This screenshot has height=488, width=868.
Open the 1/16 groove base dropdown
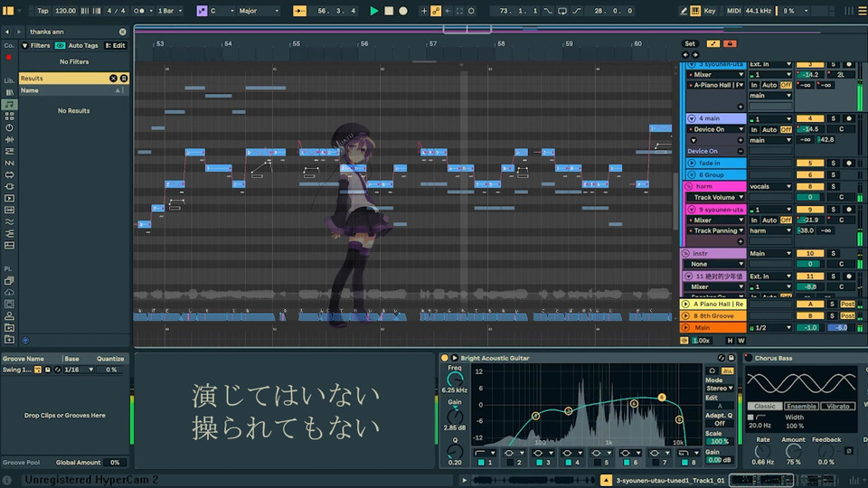tap(78, 370)
